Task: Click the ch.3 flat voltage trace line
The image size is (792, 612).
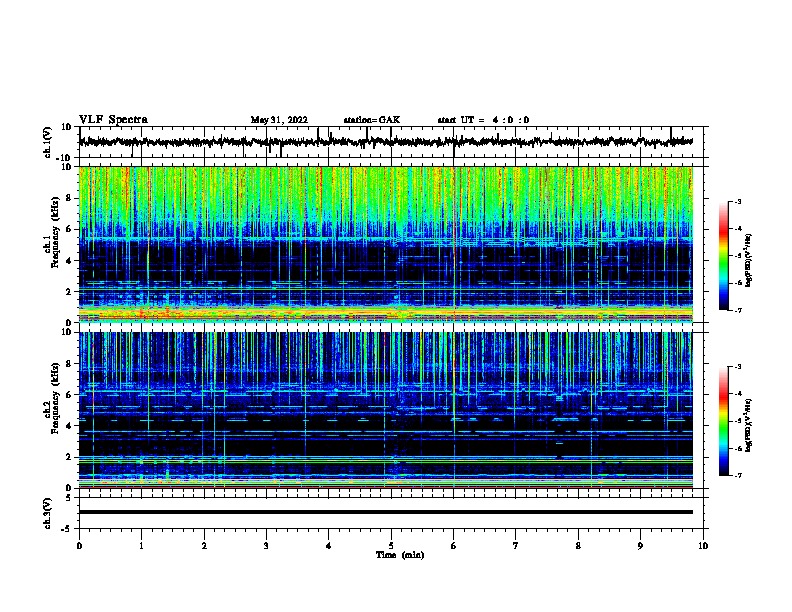Action: coord(386,512)
